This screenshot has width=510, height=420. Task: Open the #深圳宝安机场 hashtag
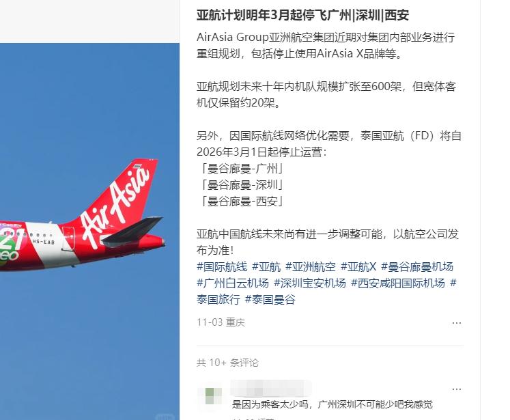(x=310, y=283)
